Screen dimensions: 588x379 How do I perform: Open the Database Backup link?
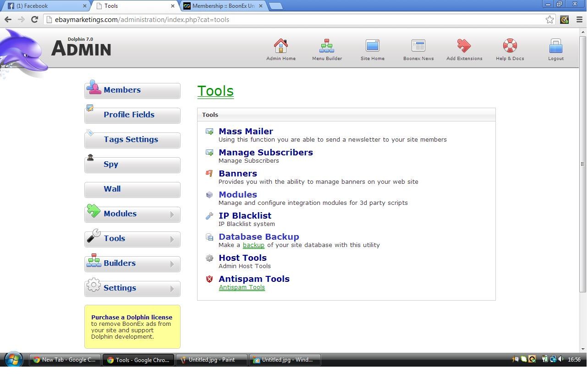[x=258, y=237]
